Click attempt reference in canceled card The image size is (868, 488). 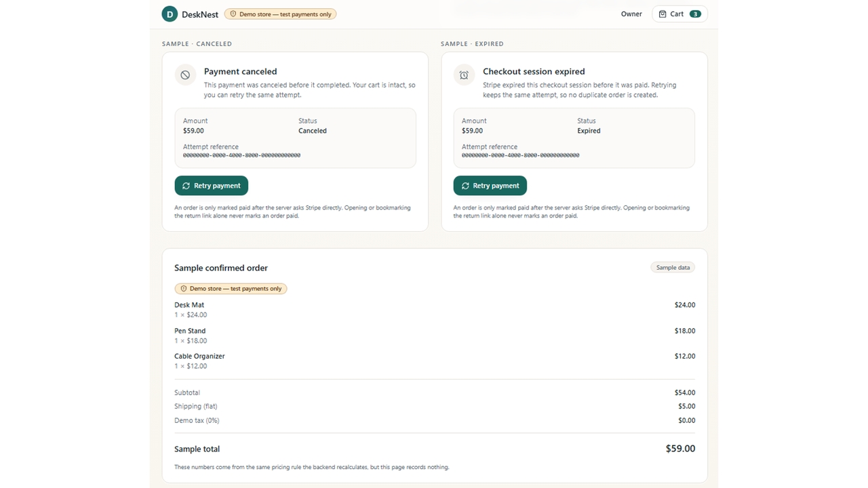(241, 155)
